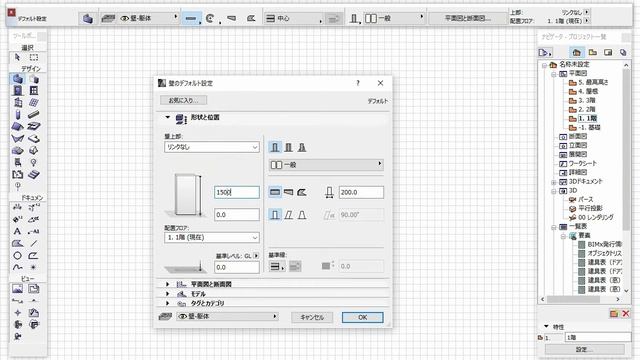
Task: Select ワークシート in the Navigator tree
Action: (x=582, y=163)
